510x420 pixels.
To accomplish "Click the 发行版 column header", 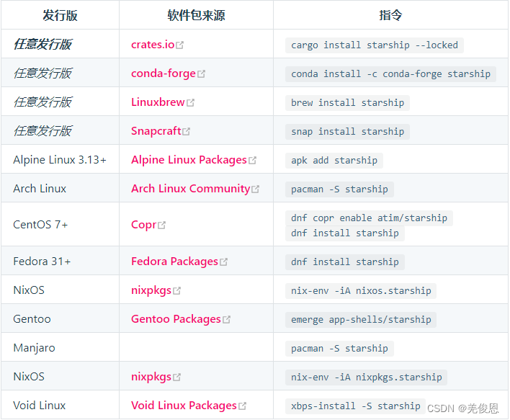I will [x=61, y=15].
